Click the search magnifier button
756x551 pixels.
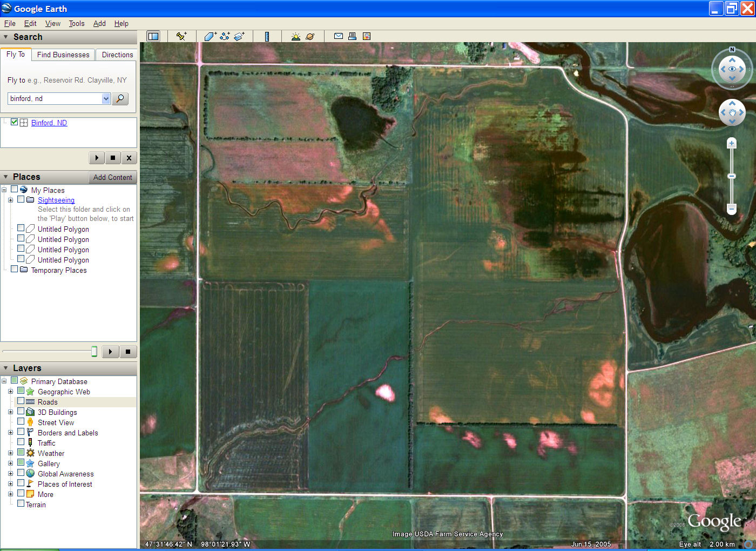pos(120,98)
